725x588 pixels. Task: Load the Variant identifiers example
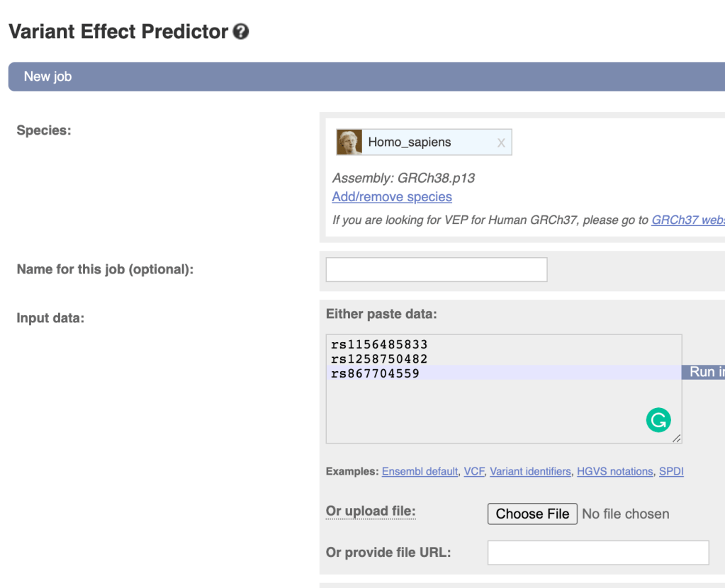(x=530, y=472)
